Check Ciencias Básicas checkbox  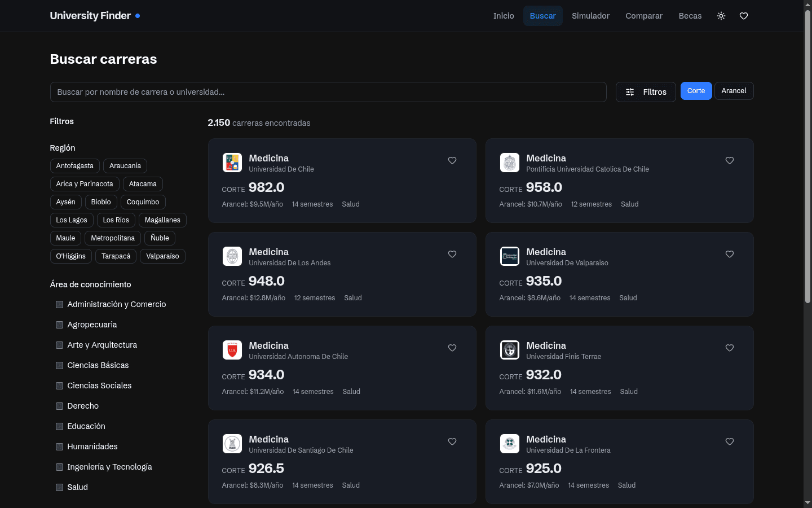pos(59,366)
